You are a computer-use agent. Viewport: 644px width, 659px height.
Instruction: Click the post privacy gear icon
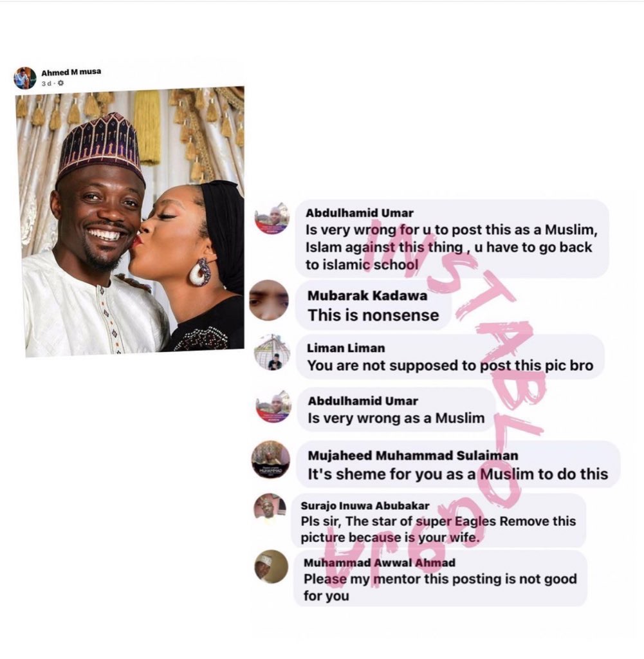pyautogui.click(x=61, y=83)
